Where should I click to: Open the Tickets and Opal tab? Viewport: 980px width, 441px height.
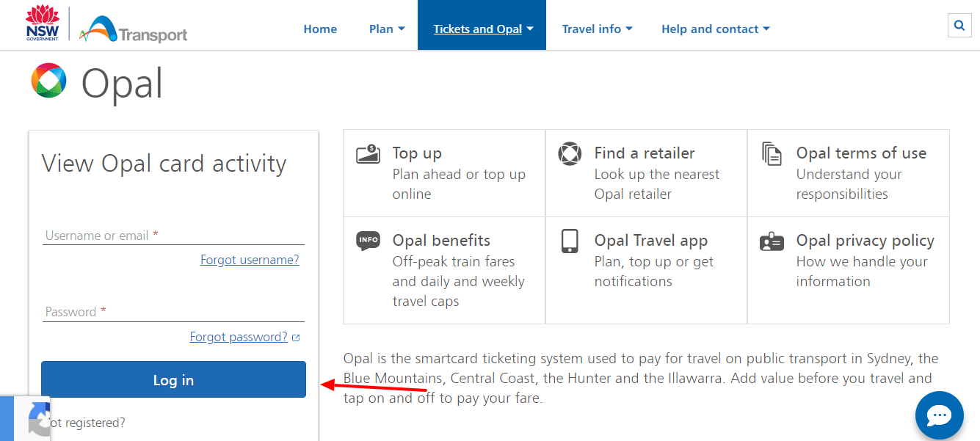482,29
